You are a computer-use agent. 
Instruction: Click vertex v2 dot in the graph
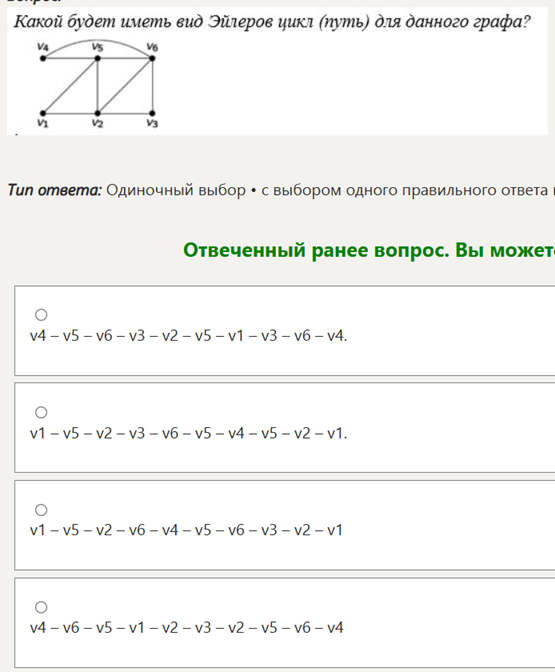coord(98,114)
